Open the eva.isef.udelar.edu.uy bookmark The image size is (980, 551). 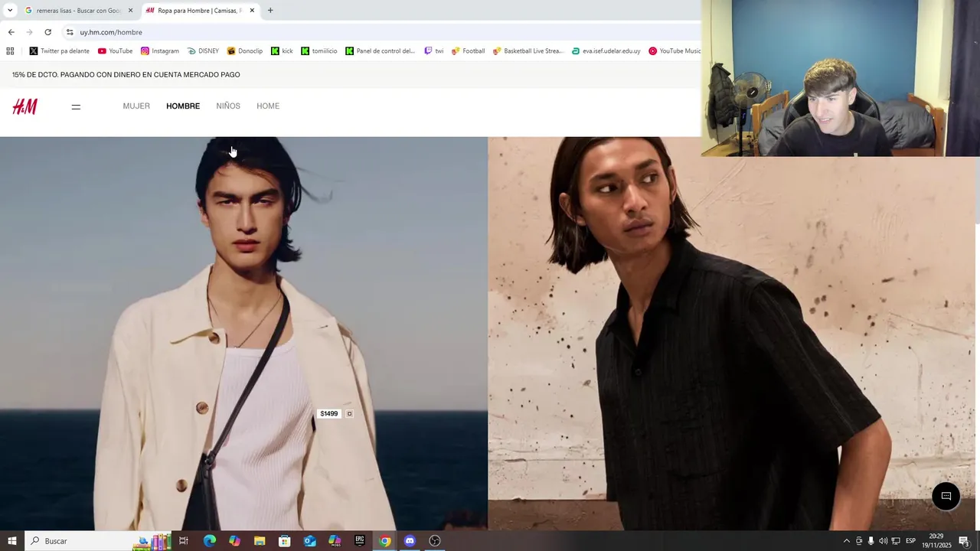coord(606,51)
